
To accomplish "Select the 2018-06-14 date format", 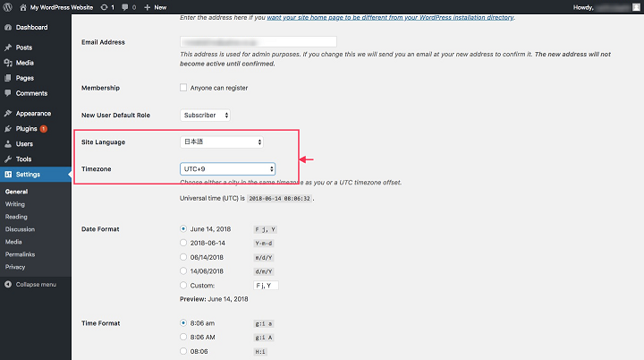I will [x=183, y=243].
